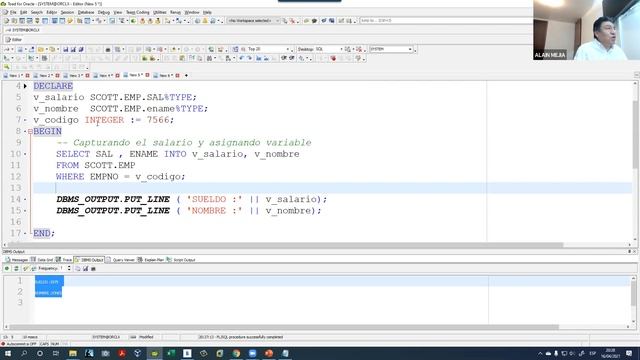Image resolution: width=640 pixels, height=360 pixels.
Task: Open the Query Viewer tab
Action: tap(120, 260)
